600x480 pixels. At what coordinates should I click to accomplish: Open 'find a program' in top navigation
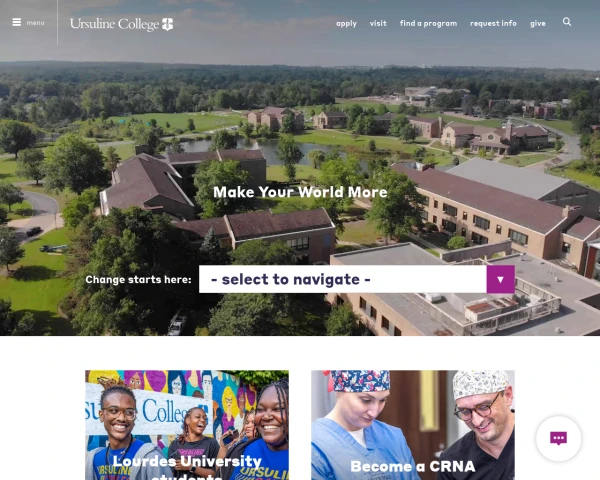click(428, 24)
